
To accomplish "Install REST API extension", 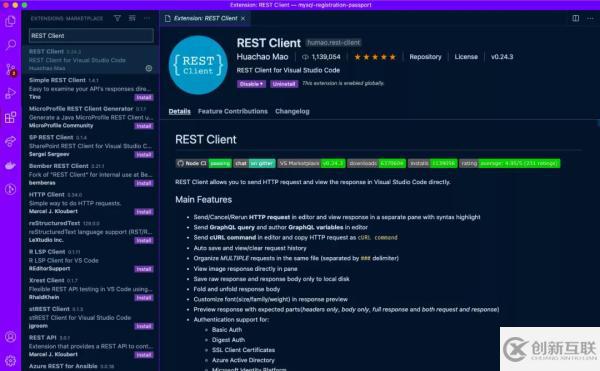I will click(x=144, y=355).
